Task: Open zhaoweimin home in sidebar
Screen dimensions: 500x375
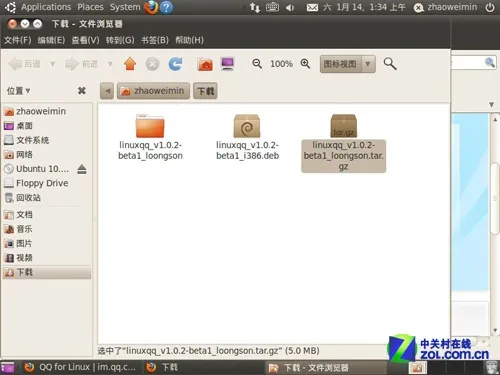Action: (47, 111)
